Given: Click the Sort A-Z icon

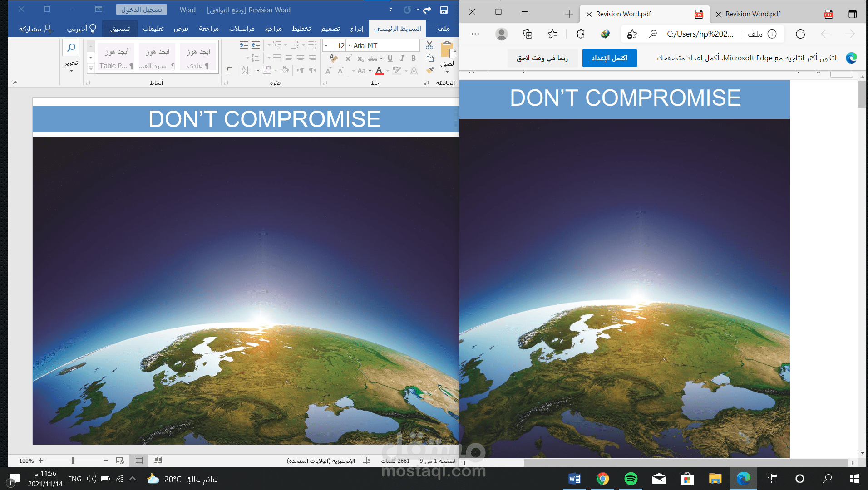Looking at the screenshot, I should pos(245,70).
